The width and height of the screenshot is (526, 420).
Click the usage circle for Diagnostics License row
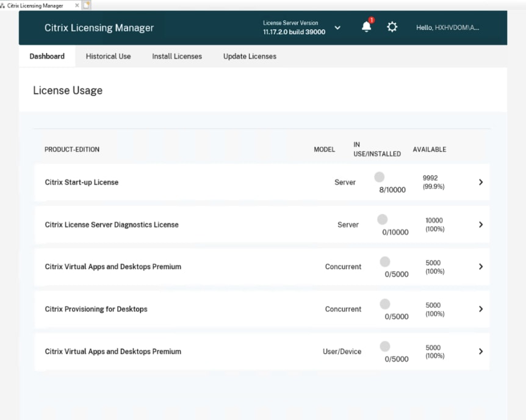(x=383, y=219)
